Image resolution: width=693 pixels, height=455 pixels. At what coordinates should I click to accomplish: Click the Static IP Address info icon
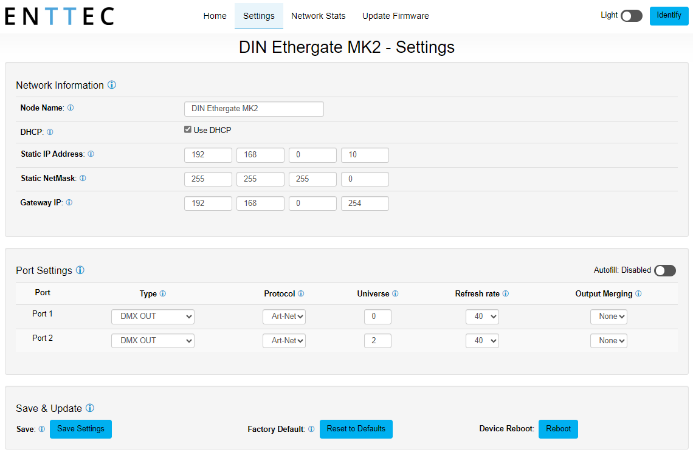tap(91, 154)
